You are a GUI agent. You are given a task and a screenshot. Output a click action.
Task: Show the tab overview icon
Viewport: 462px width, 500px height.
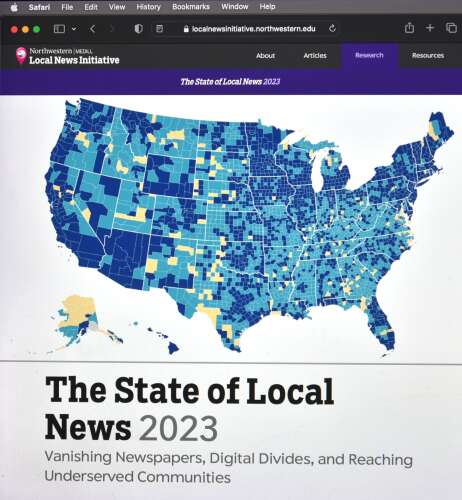tap(451, 28)
